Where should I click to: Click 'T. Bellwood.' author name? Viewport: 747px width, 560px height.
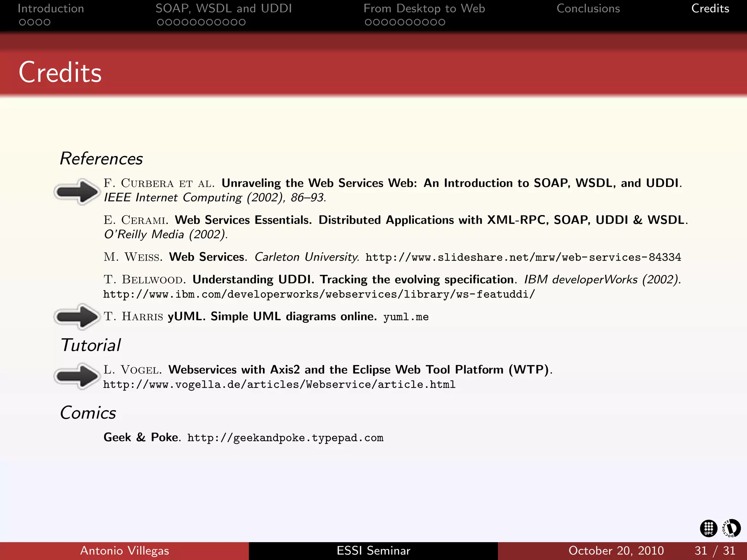(x=145, y=280)
